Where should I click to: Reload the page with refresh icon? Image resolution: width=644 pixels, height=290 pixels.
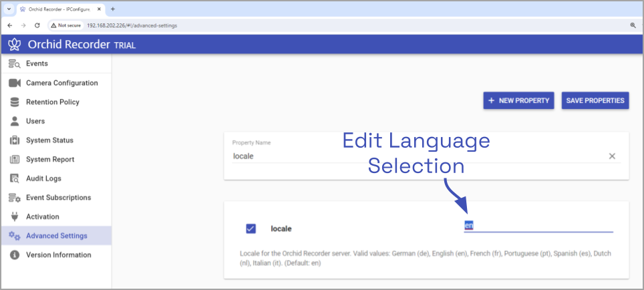point(37,25)
